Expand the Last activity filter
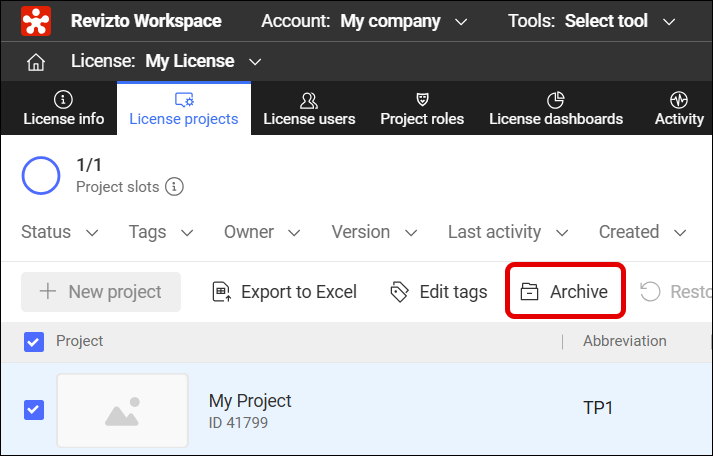 pyautogui.click(x=508, y=232)
